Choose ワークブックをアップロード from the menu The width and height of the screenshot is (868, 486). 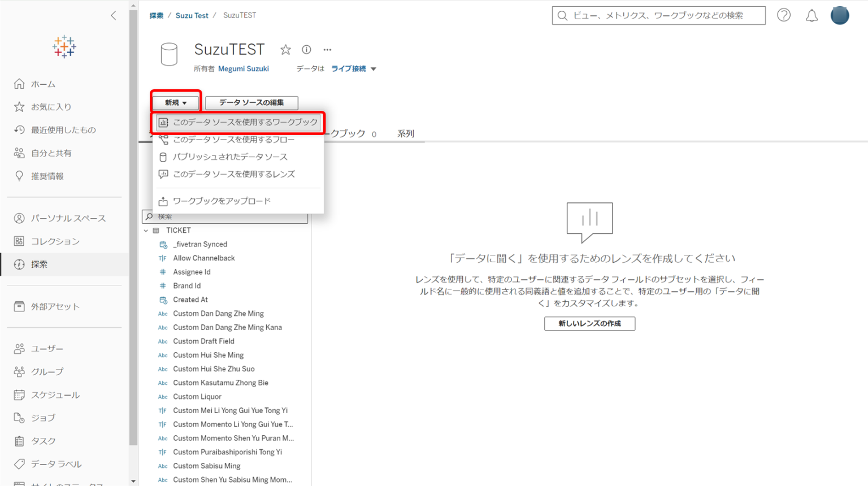pyautogui.click(x=222, y=201)
